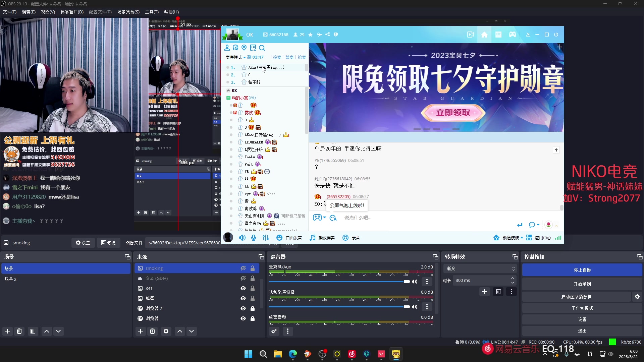Open scene filters icon in scenes panel

(33, 331)
